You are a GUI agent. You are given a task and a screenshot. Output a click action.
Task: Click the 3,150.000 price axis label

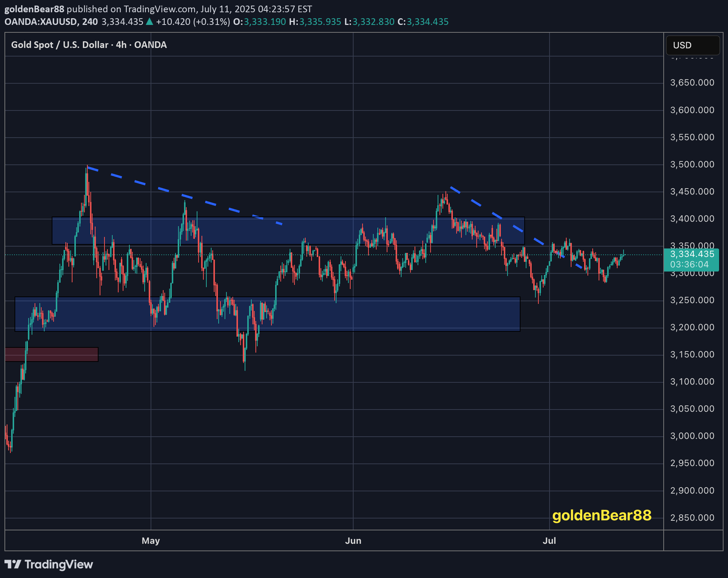[692, 354]
